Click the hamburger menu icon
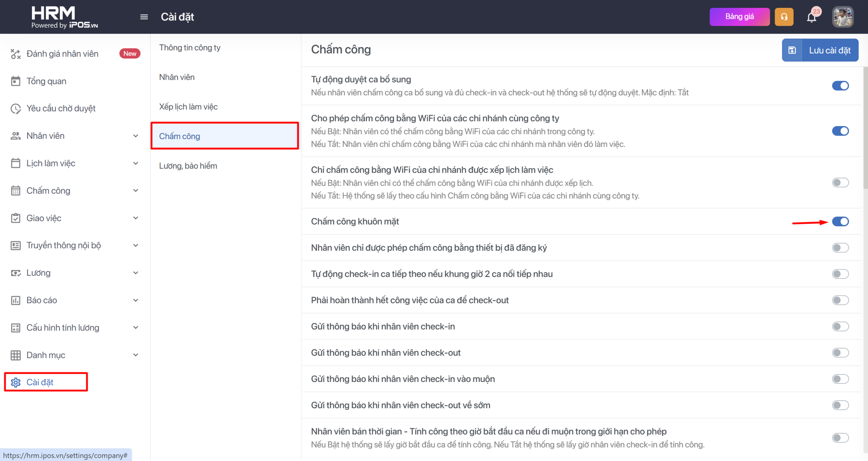 pyautogui.click(x=144, y=17)
